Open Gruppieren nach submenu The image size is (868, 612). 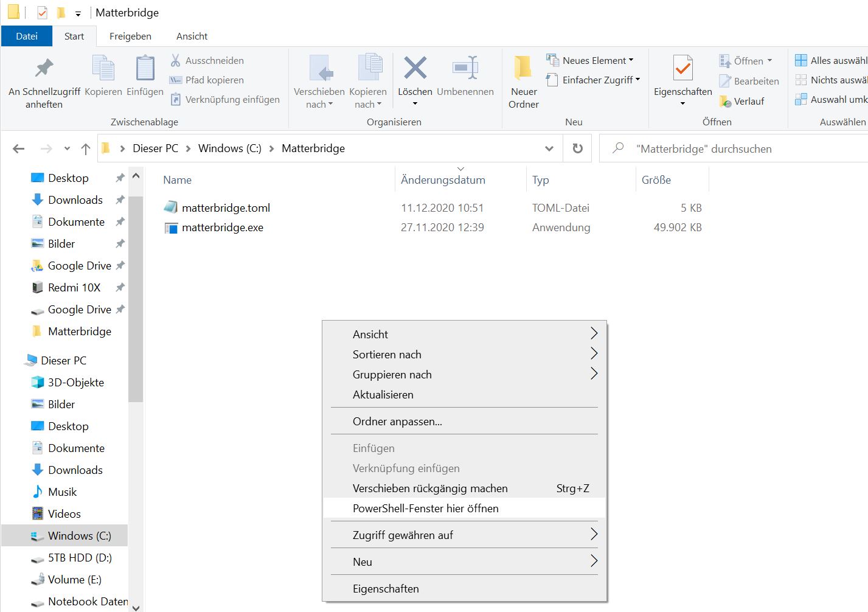465,374
